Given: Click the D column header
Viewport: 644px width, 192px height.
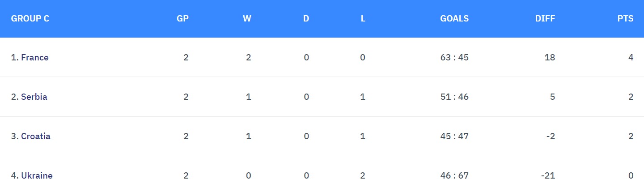Looking at the screenshot, I should pyautogui.click(x=306, y=19).
